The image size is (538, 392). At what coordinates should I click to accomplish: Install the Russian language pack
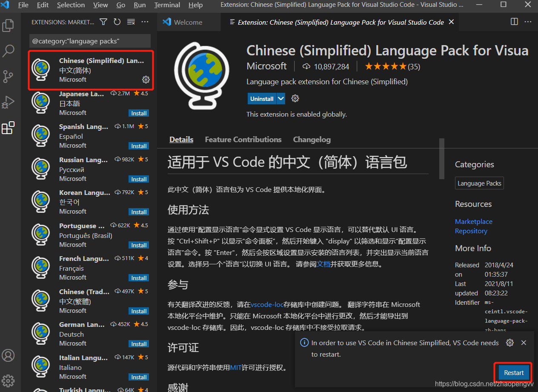pos(139,179)
